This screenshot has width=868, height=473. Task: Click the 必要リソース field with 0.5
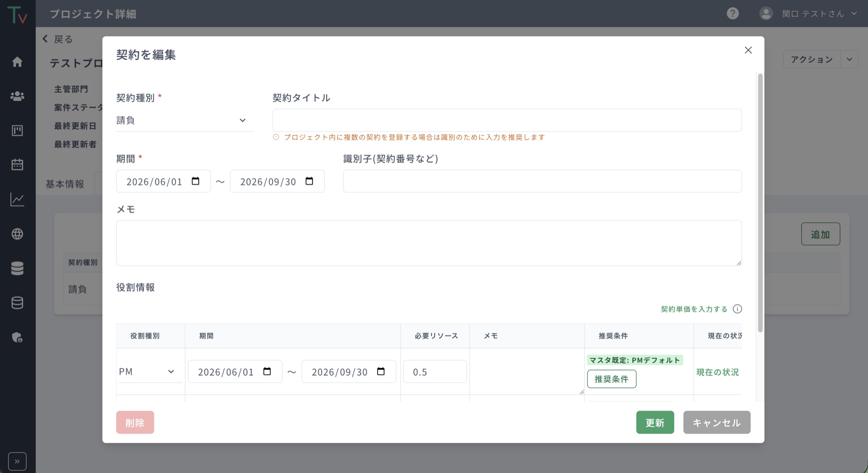tap(435, 372)
